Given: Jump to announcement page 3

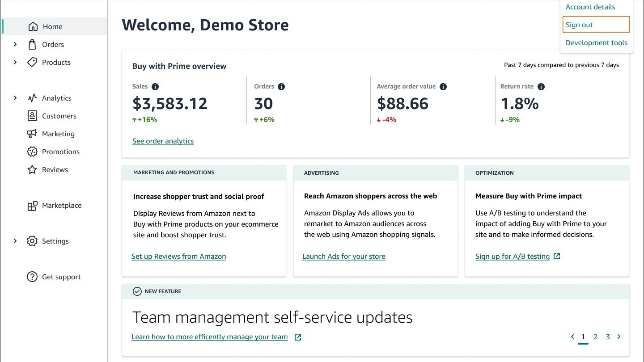Looking at the screenshot, I should [x=608, y=337].
